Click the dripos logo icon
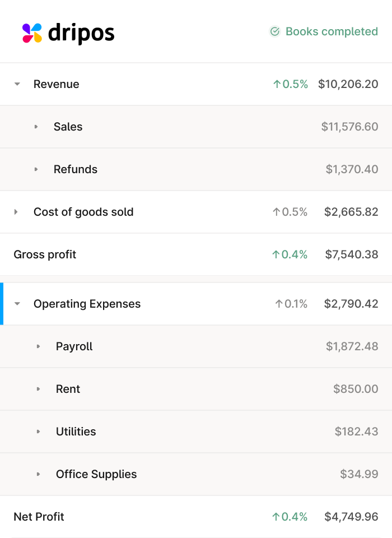This screenshot has height=538, width=392. 32,33
